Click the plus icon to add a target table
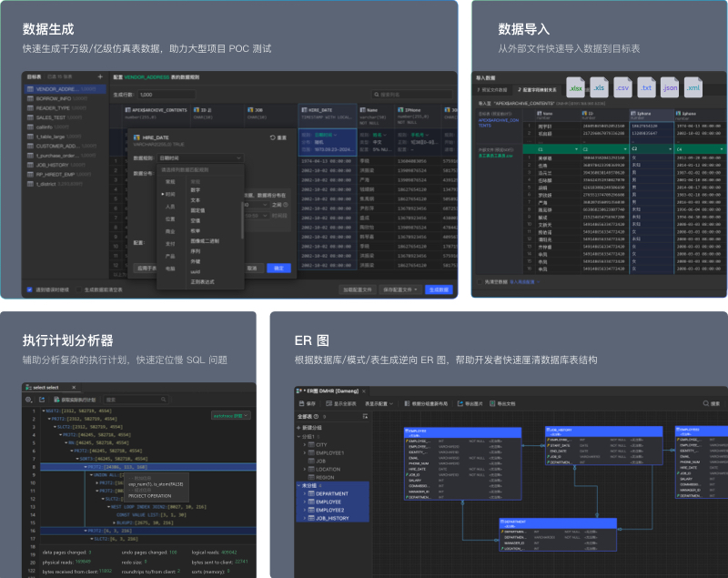Screen dimensions: 728x578 (100, 76)
